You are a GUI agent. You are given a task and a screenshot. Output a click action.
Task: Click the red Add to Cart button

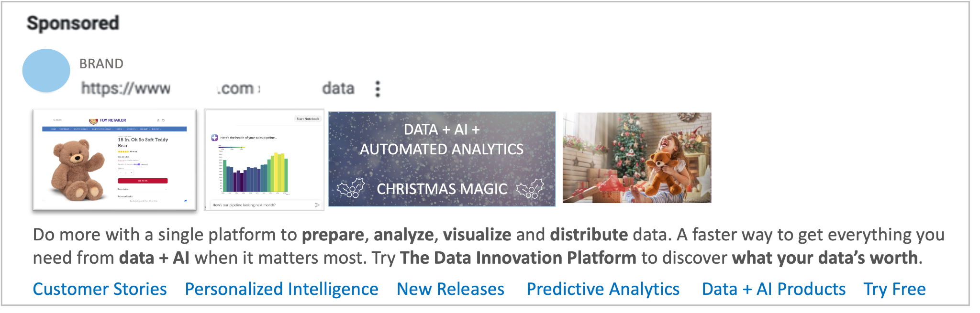(x=143, y=181)
